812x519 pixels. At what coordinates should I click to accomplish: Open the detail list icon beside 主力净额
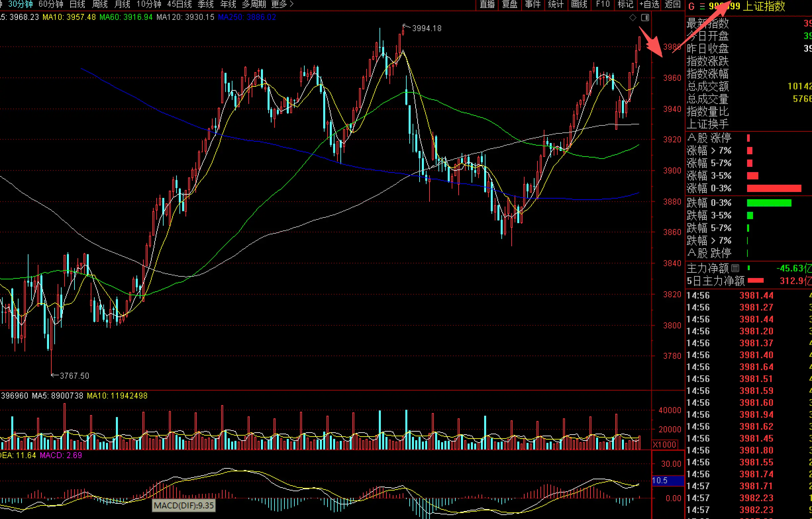[x=735, y=268]
